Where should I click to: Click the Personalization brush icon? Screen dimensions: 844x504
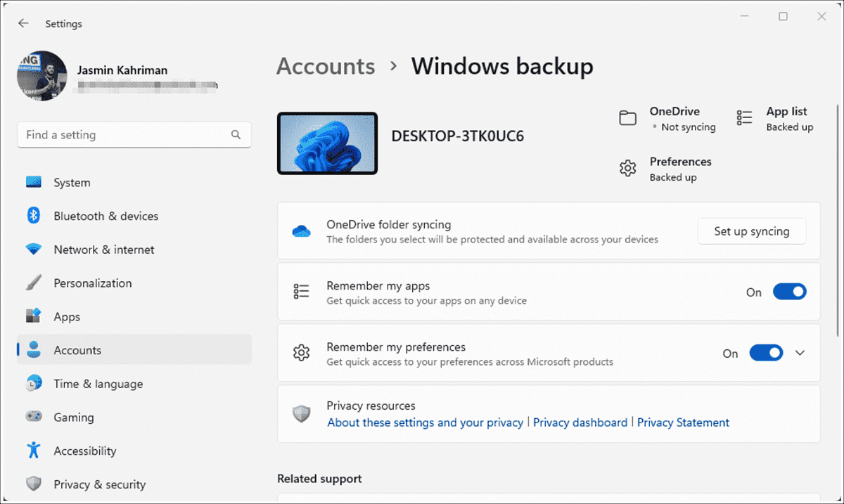34,283
